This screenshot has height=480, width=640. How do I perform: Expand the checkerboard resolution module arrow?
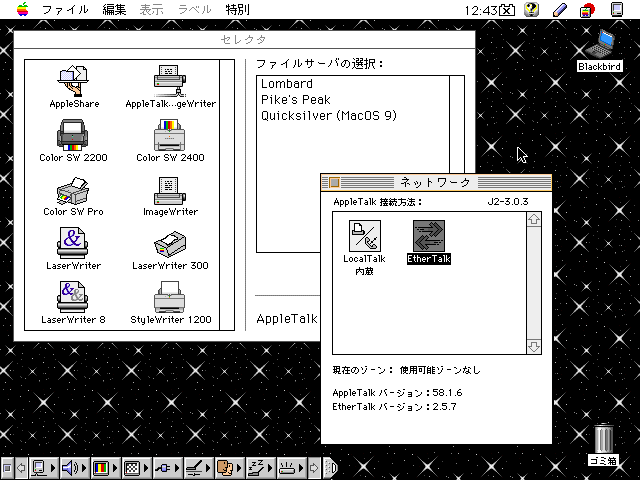(146, 468)
